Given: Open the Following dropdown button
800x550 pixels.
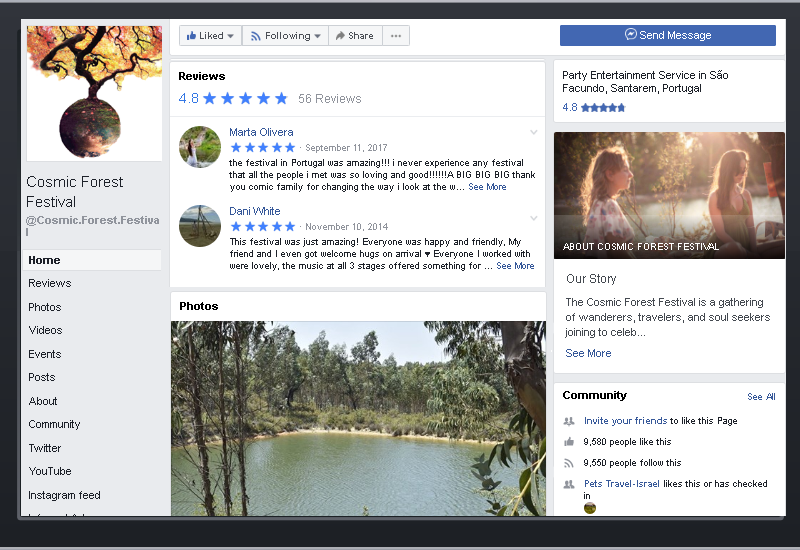Looking at the screenshot, I should (285, 36).
